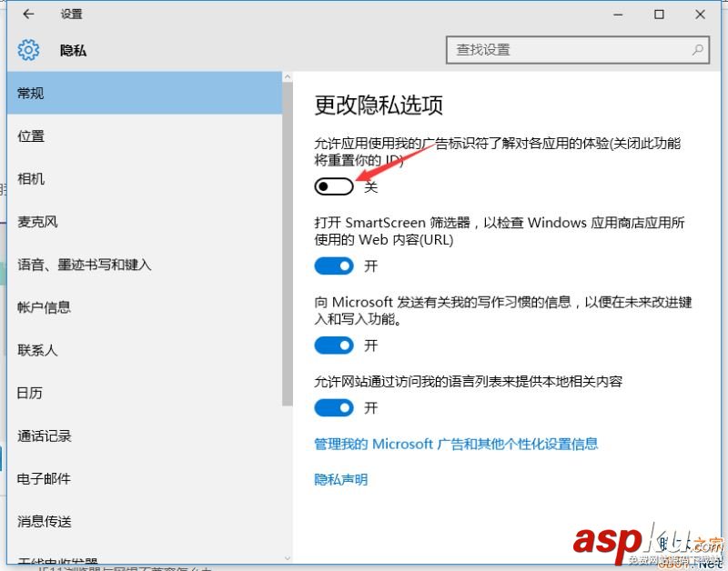Open the 日历 privacy settings
Screen dimensions: 728x571
click(x=30, y=392)
